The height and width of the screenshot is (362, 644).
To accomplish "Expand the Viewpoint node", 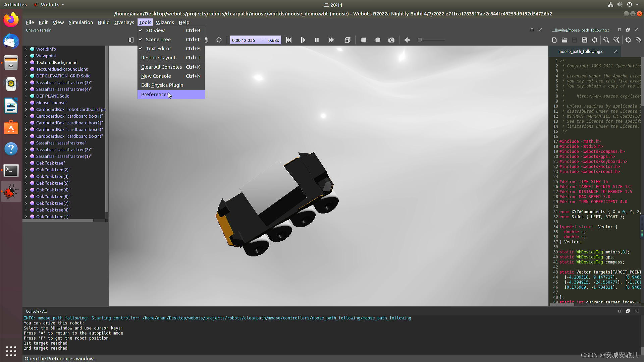I will tap(26, 56).
